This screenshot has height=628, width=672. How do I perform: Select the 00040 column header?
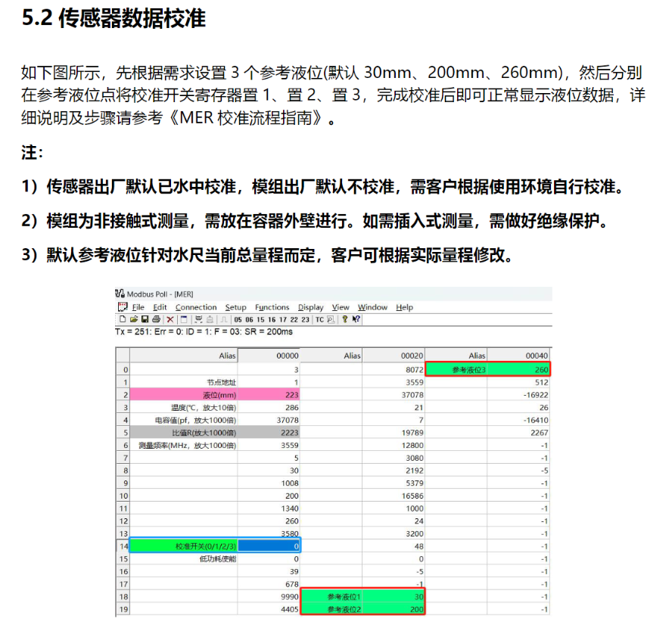[518, 356]
